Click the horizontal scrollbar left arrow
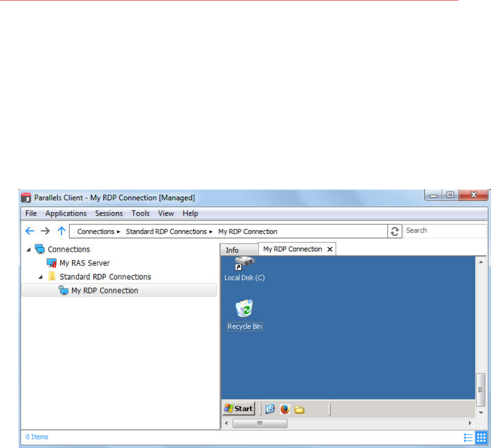491x448 pixels. [227, 423]
